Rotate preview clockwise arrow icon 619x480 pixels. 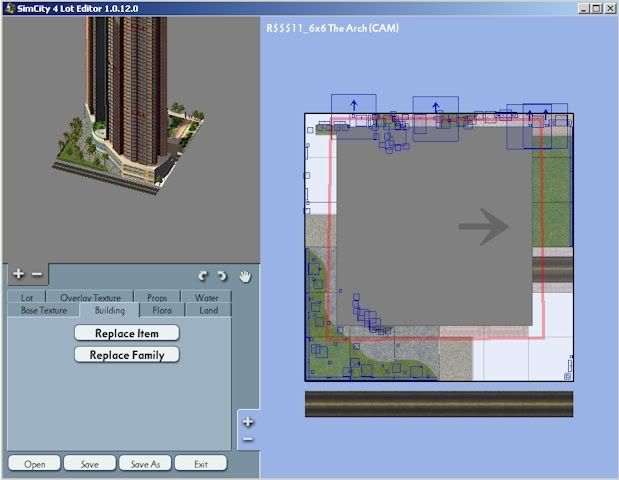(x=222, y=276)
